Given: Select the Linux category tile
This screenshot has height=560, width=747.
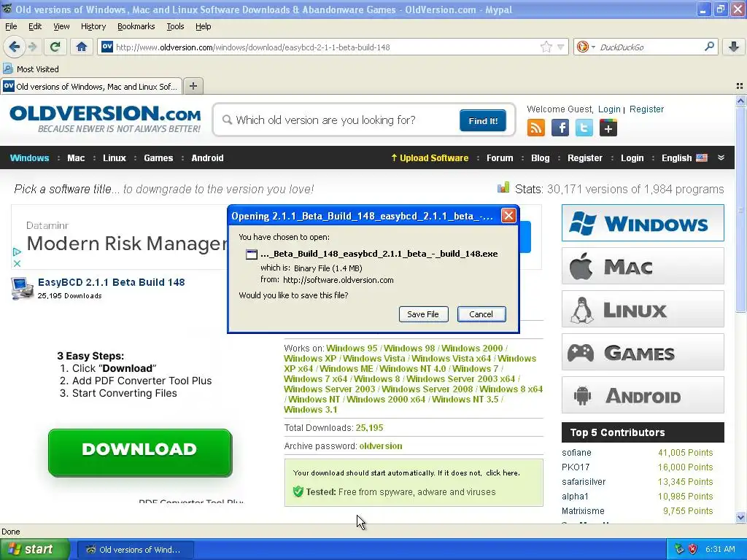Looking at the screenshot, I should point(643,309).
